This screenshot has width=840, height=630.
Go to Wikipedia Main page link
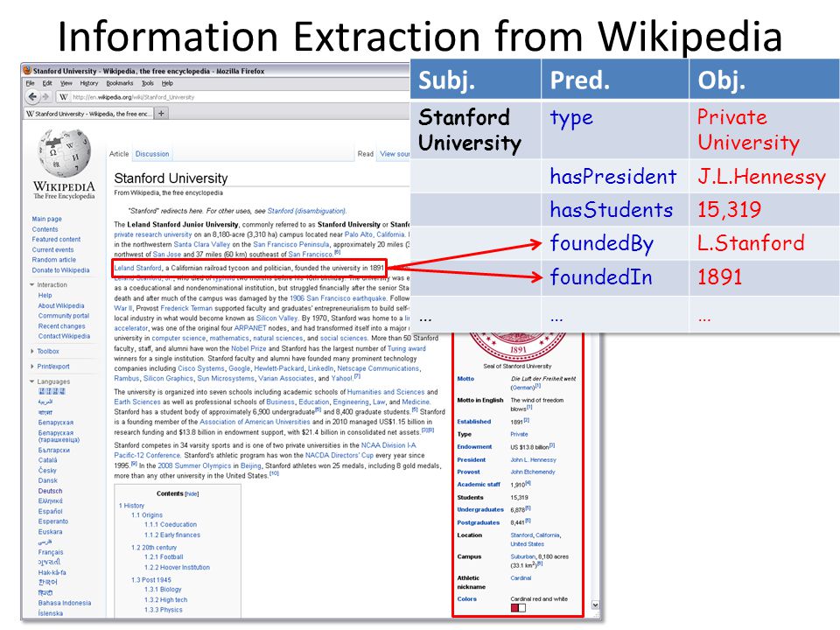point(46,219)
